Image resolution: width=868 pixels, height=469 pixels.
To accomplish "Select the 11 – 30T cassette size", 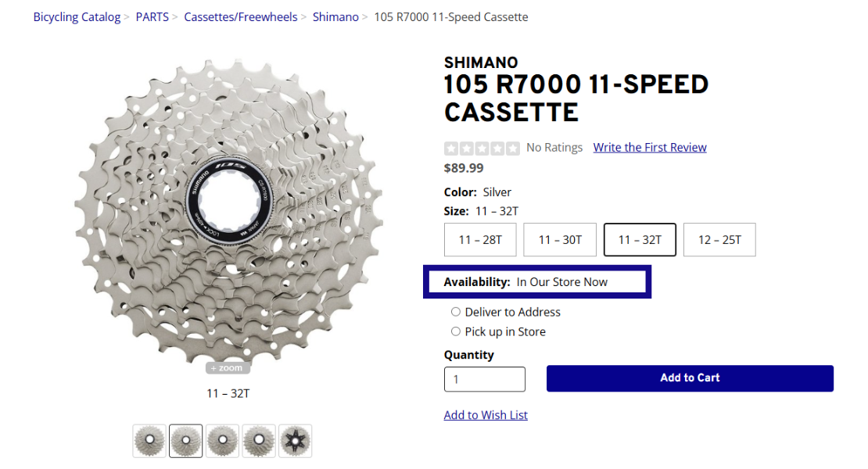I will coord(559,239).
